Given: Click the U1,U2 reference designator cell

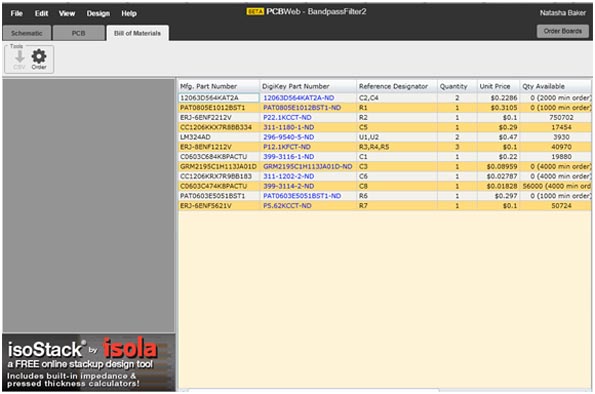Looking at the screenshot, I should point(397,137).
